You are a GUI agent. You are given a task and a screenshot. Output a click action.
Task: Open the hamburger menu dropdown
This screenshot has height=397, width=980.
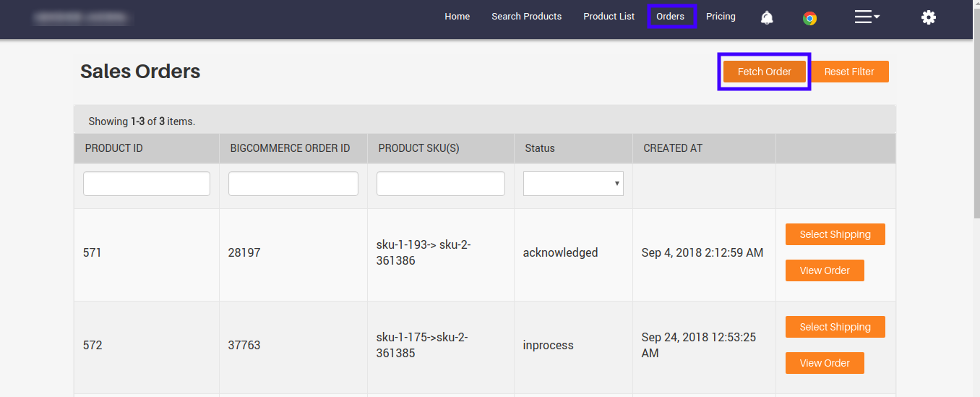click(866, 17)
